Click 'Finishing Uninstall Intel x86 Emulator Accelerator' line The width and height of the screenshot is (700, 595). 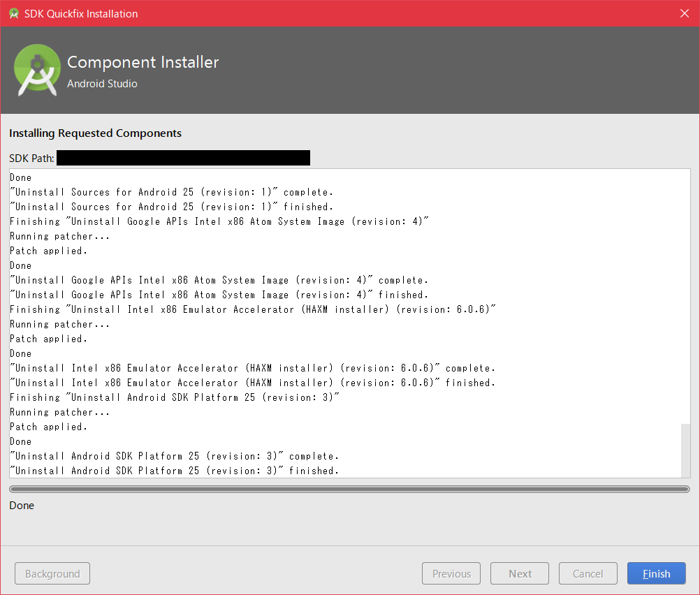pos(253,309)
